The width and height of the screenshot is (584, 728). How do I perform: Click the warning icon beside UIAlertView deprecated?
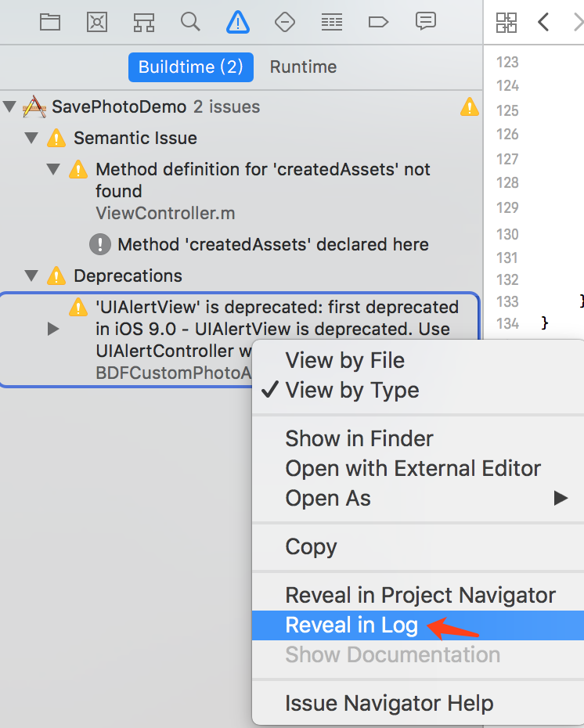(x=78, y=307)
